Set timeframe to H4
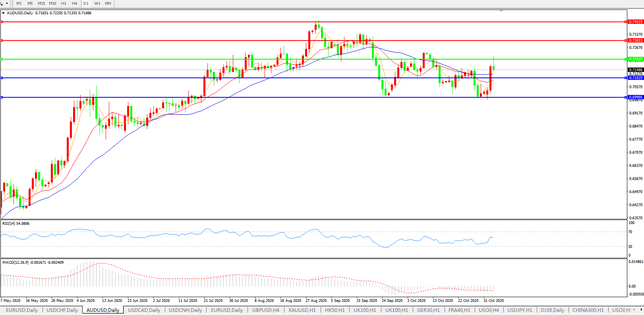 click(75, 4)
